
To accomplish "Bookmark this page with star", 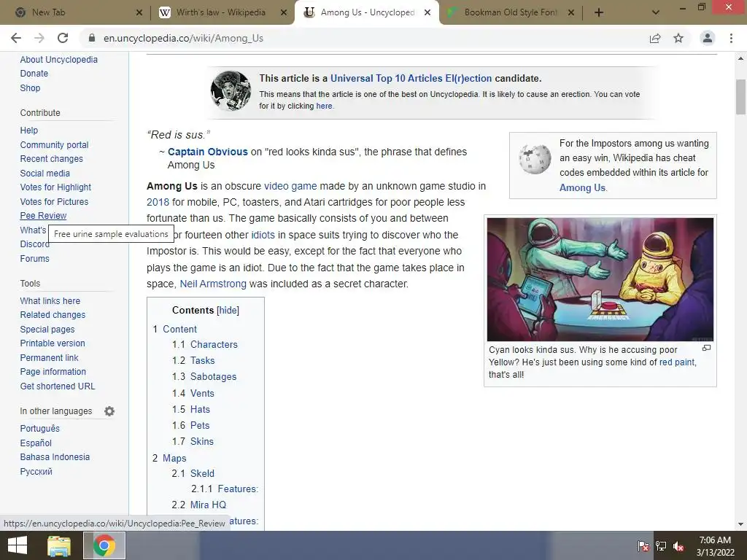I will pyautogui.click(x=678, y=38).
